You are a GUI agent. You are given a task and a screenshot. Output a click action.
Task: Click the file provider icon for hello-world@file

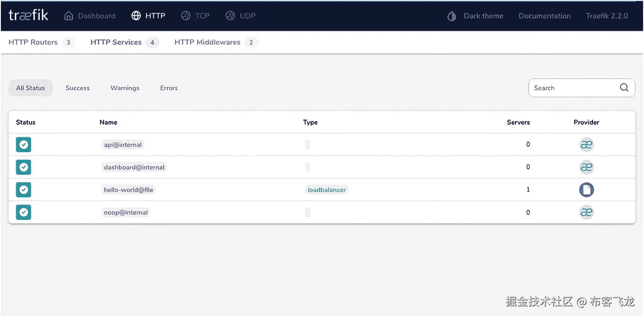pos(586,190)
